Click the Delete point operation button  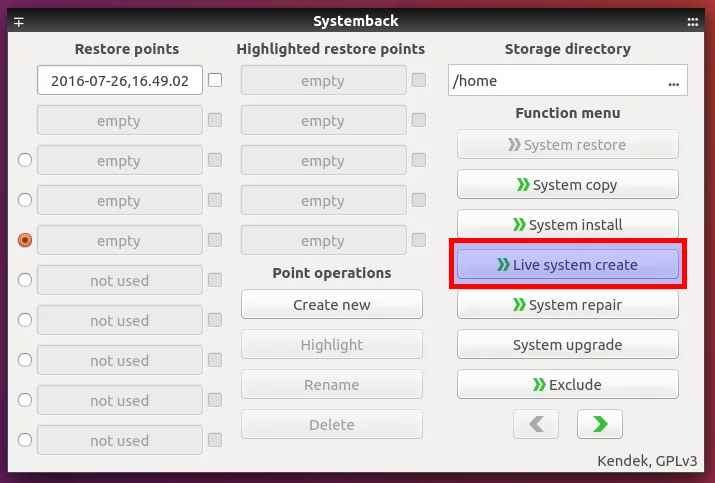(x=332, y=424)
